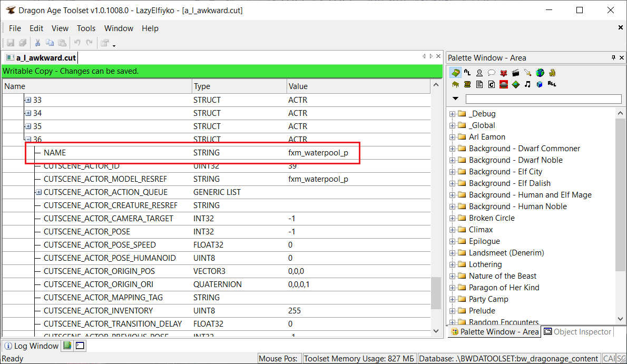Close the Palette Window panel
The height and width of the screenshot is (364, 627).
621,58
